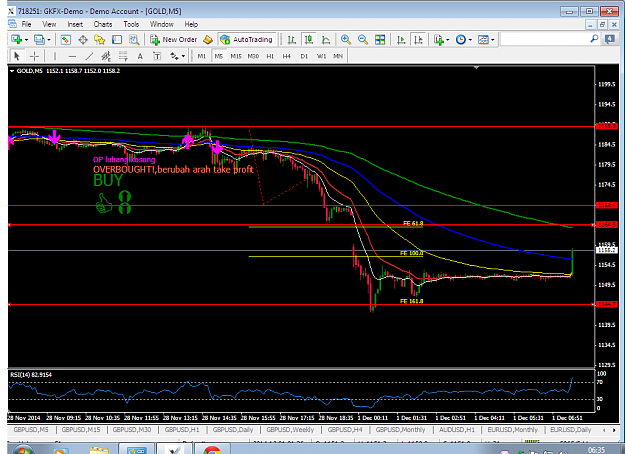This screenshot has height=454, width=625.
Task: Open Google Chrome from the taskbar
Action: 211,450
